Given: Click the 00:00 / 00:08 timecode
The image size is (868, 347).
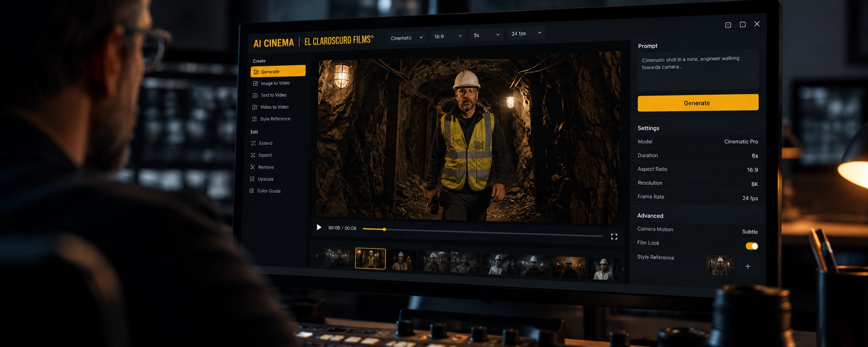Looking at the screenshot, I should (342, 228).
